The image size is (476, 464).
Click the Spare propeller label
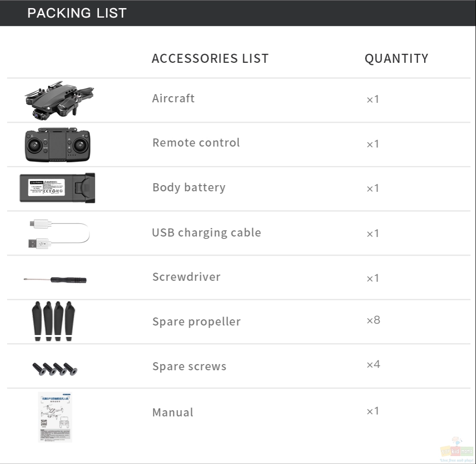pyautogui.click(x=197, y=322)
